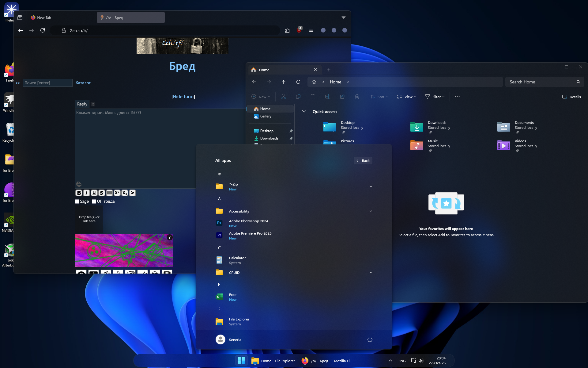This screenshot has height=368, width=588.
Task: Switch to the New Tab browser tab
Action: (x=44, y=17)
